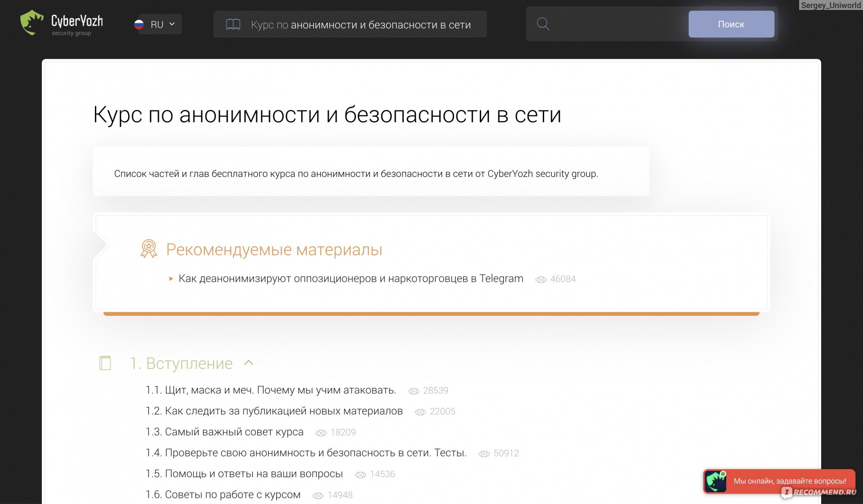Open chapter 1.3 Самый важный совет курса
863x504 pixels.
[224, 432]
